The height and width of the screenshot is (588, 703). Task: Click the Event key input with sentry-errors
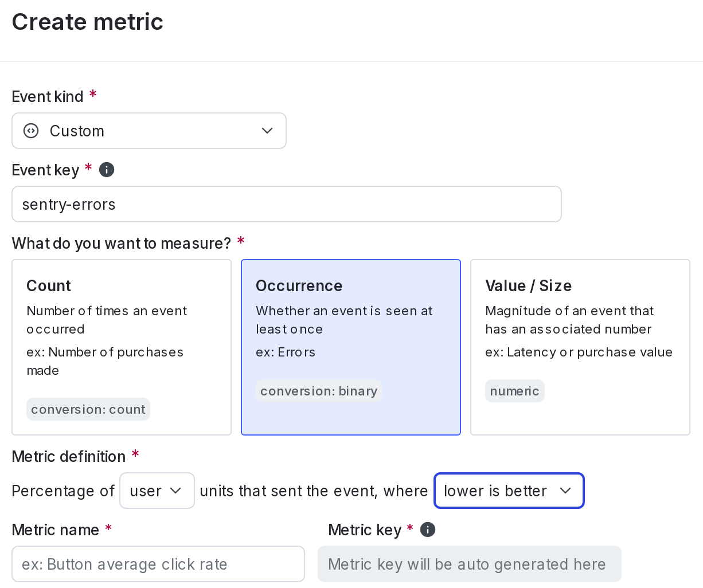(x=287, y=204)
